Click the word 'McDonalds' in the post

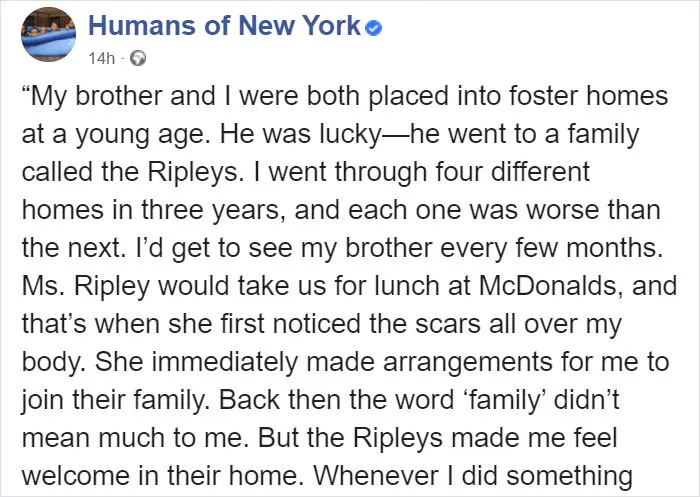[551, 286]
